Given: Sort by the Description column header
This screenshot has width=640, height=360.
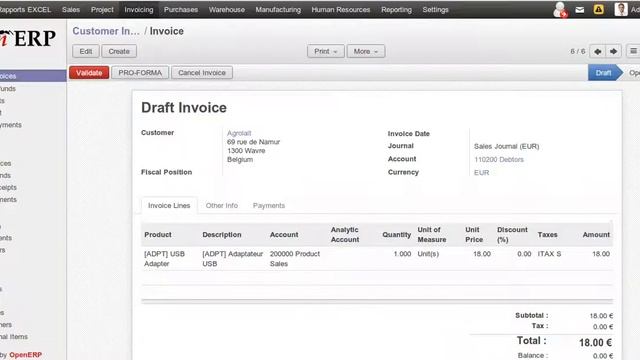Looking at the screenshot, I should point(222,235).
